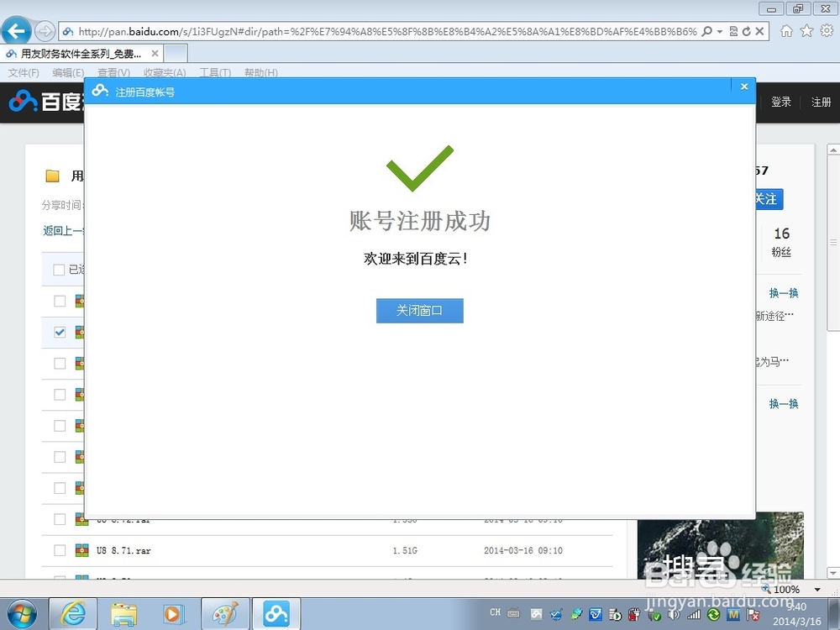The height and width of the screenshot is (630, 840).
Task: Check the first file row checkbox
Action: 60,301
